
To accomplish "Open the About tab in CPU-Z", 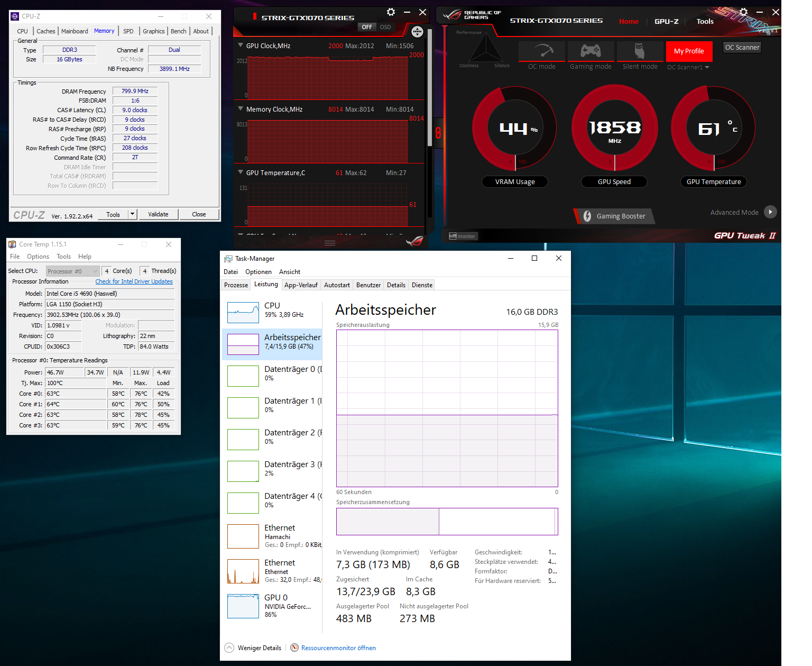I will (201, 31).
